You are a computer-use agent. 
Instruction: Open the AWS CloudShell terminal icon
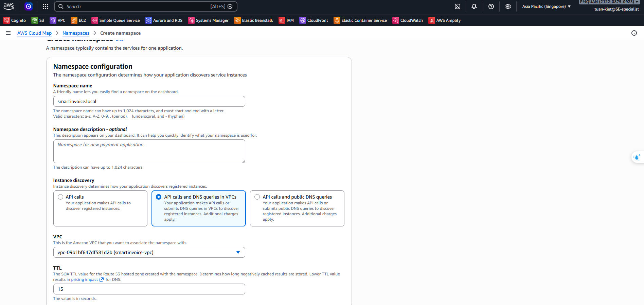click(x=458, y=6)
